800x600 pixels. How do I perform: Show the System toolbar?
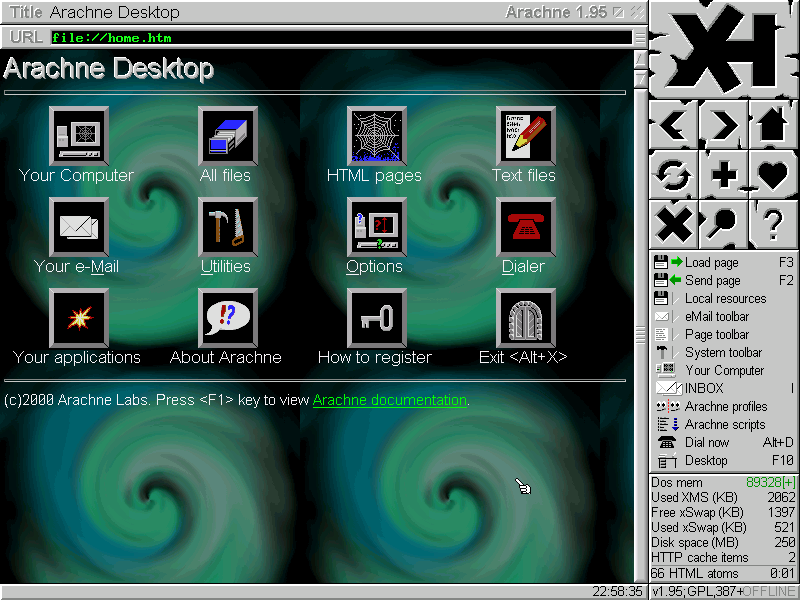click(723, 352)
